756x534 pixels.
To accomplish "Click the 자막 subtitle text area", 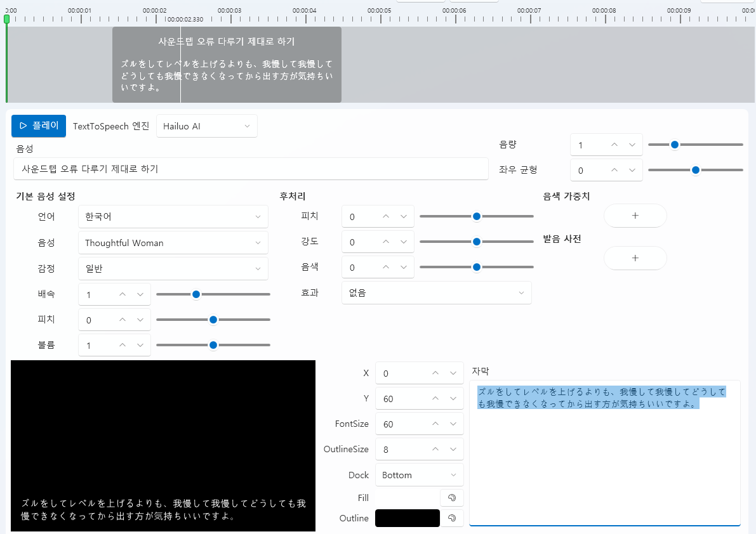I will (604, 463).
